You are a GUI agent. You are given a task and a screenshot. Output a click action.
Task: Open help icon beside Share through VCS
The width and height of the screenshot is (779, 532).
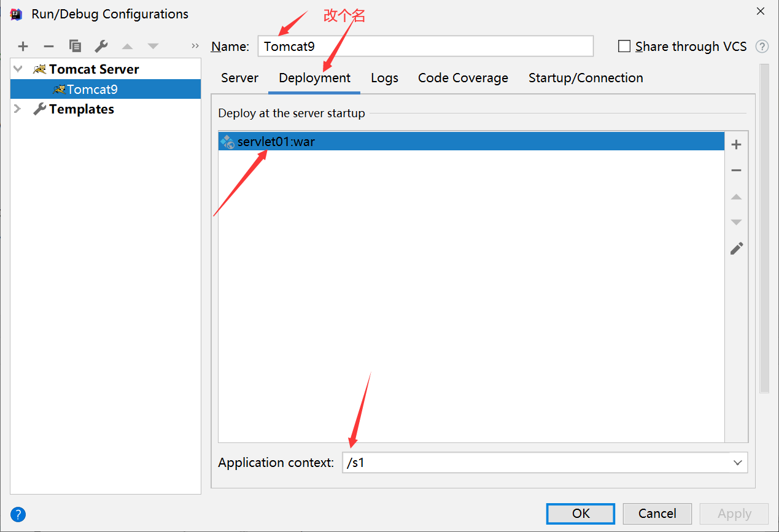click(x=762, y=46)
